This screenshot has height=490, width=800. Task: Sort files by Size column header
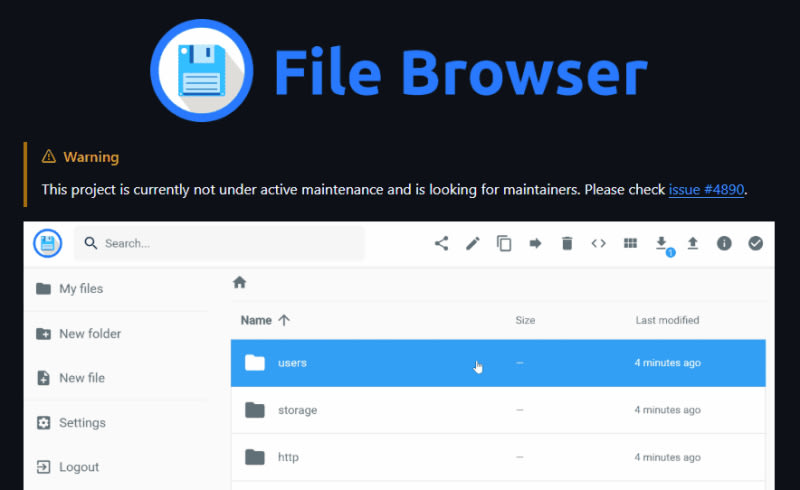click(525, 320)
